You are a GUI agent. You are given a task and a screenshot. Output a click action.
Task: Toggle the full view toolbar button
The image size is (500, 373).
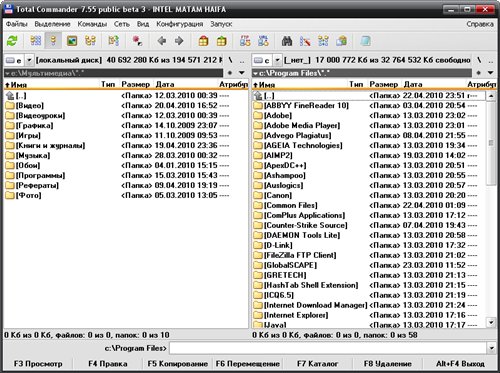(x=53, y=41)
